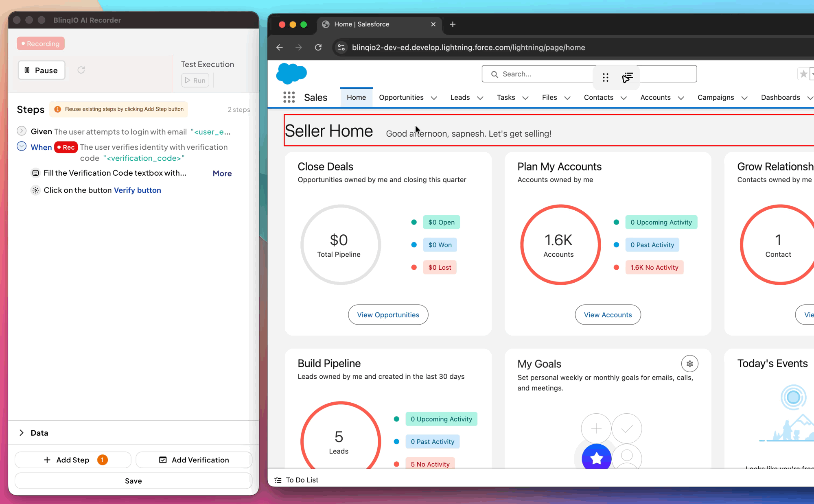The height and width of the screenshot is (504, 814).
Task: Click the site information icon in the address bar
Action: click(x=341, y=48)
